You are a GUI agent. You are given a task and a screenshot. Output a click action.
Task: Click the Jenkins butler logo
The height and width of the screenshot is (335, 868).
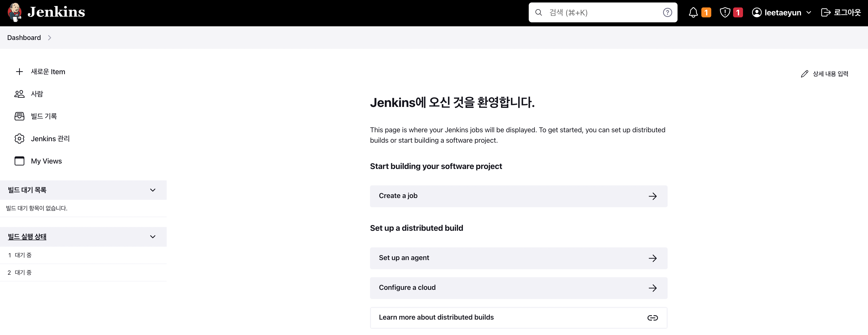[14, 12]
